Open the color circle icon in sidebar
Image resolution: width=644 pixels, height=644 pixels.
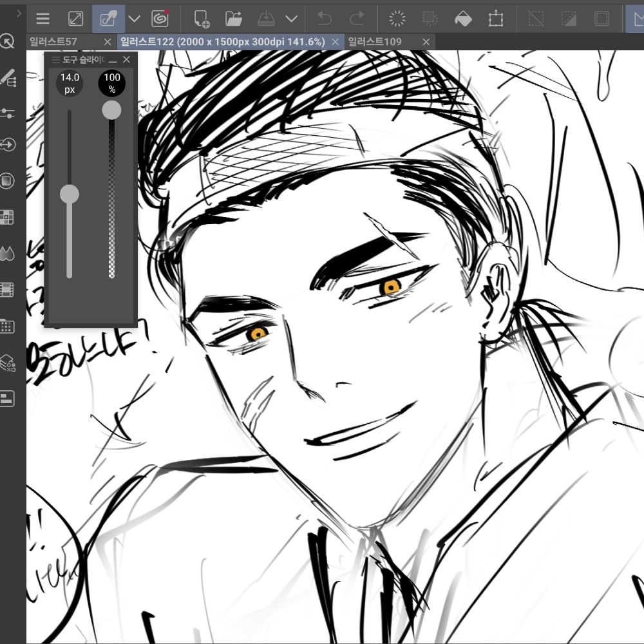click(x=7, y=181)
